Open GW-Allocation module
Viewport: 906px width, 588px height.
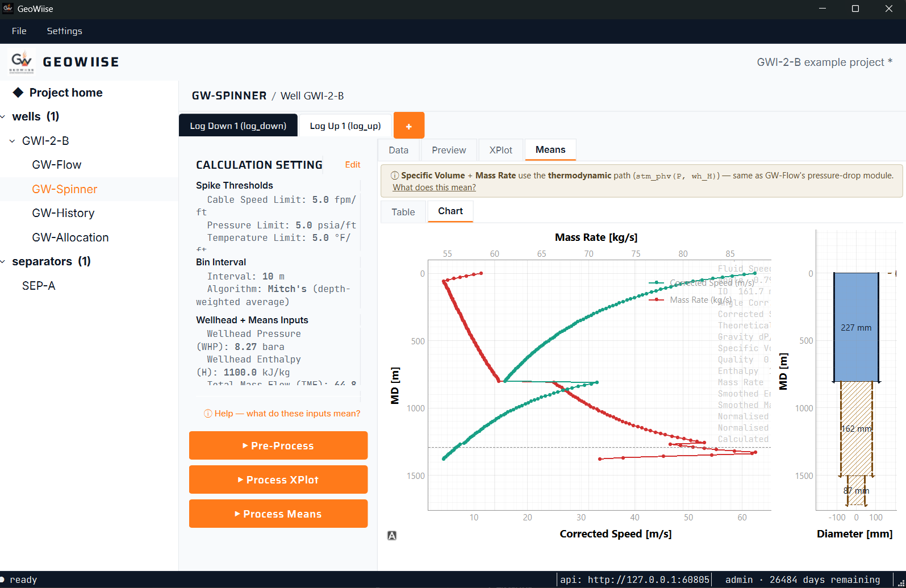70,237
